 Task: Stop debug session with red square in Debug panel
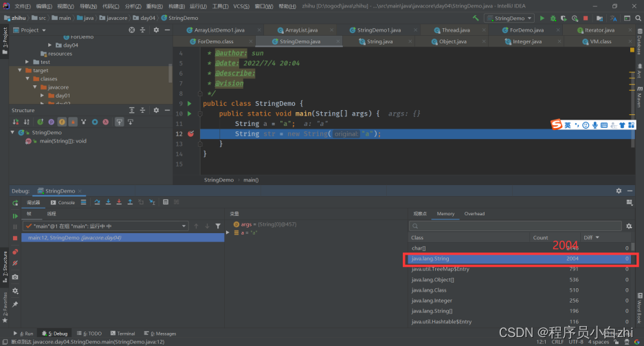[15, 238]
